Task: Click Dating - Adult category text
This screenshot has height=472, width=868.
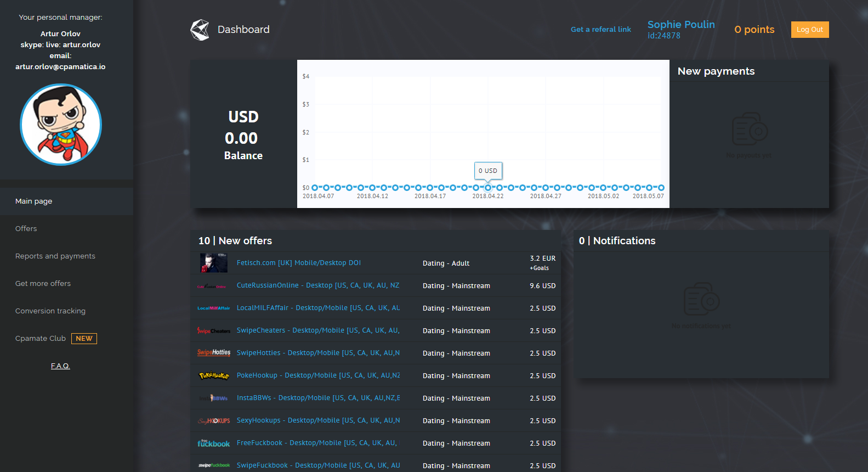Action: pyautogui.click(x=446, y=263)
